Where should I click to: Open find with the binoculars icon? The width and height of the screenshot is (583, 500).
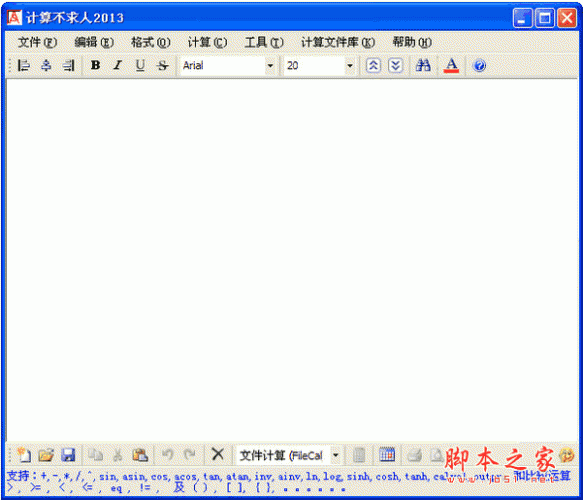pos(423,65)
